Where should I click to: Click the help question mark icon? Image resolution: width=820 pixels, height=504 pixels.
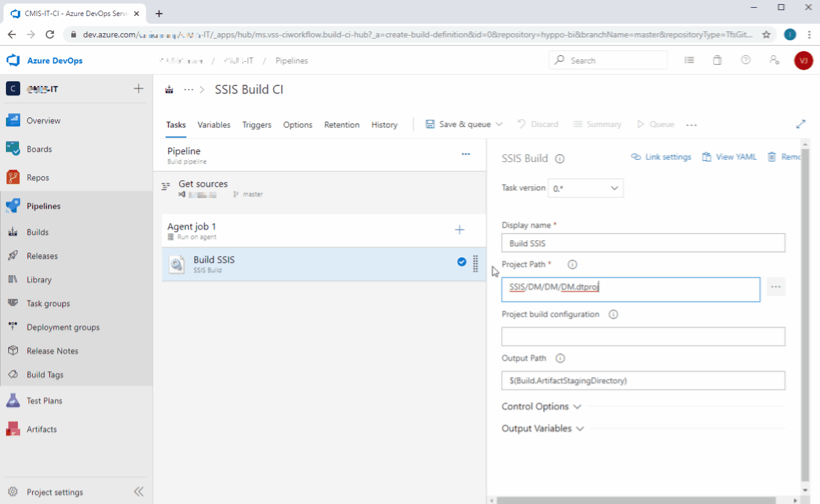point(745,60)
